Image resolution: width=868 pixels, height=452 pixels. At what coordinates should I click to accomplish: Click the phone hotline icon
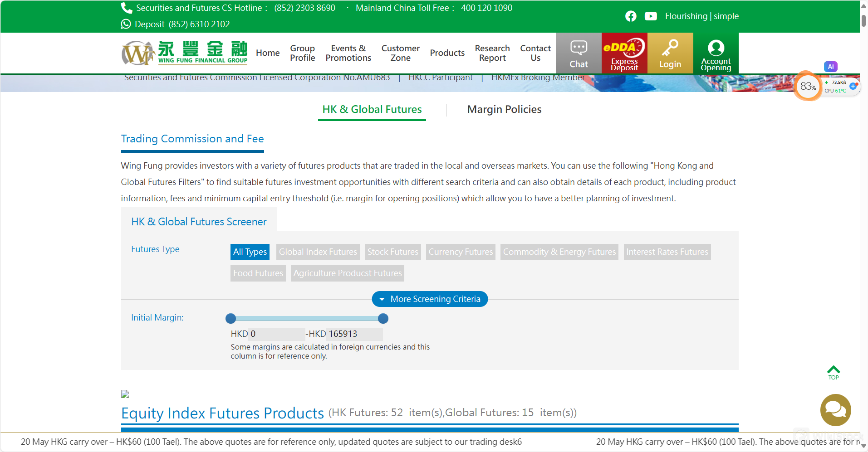(127, 8)
